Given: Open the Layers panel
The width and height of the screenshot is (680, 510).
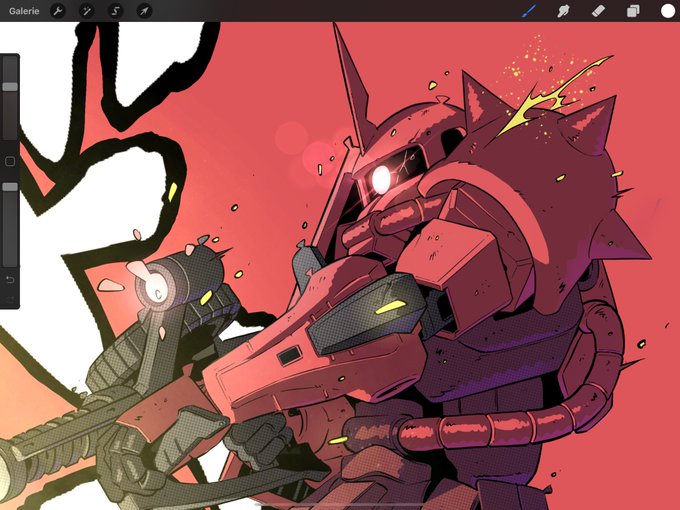Looking at the screenshot, I should pos(633,11).
